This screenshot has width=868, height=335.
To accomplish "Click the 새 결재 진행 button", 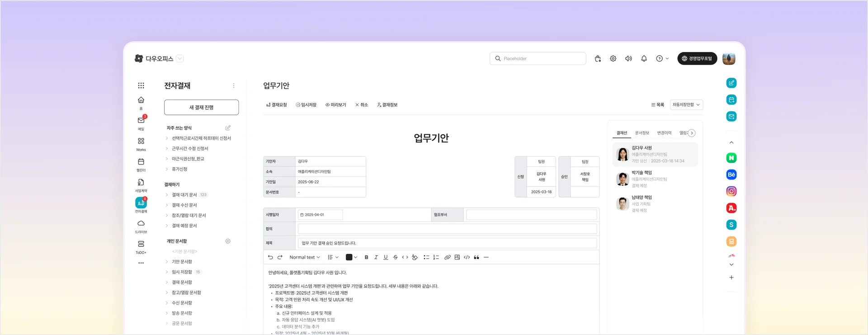I will pyautogui.click(x=201, y=108).
